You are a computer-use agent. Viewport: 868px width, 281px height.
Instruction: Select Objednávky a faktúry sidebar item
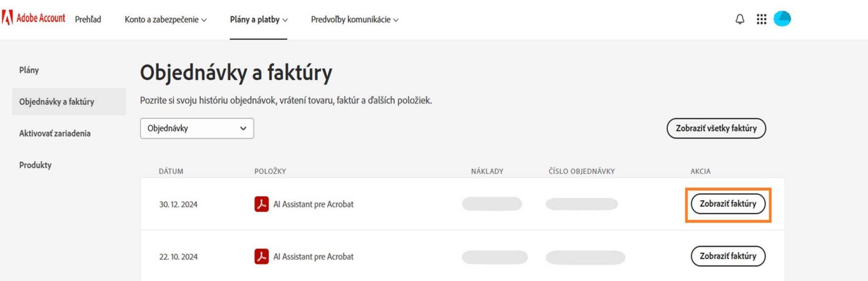click(57, 102)
